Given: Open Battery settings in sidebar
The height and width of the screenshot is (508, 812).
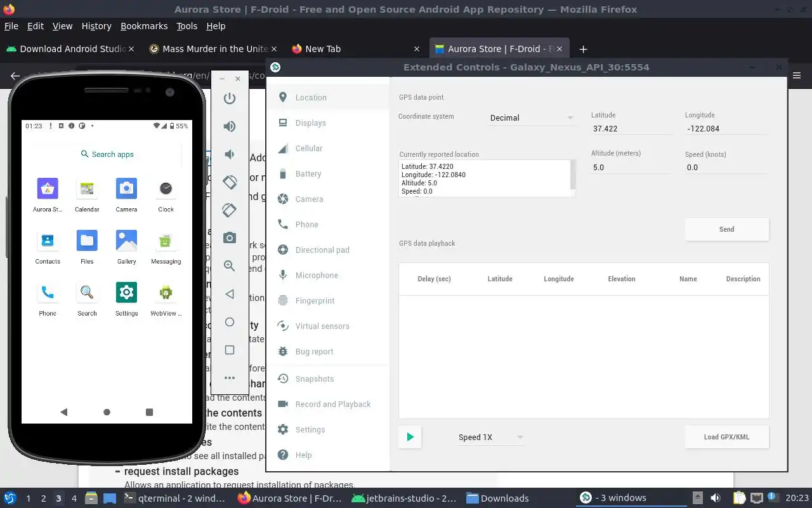Looking at the screenshot, I should [327, 173].
